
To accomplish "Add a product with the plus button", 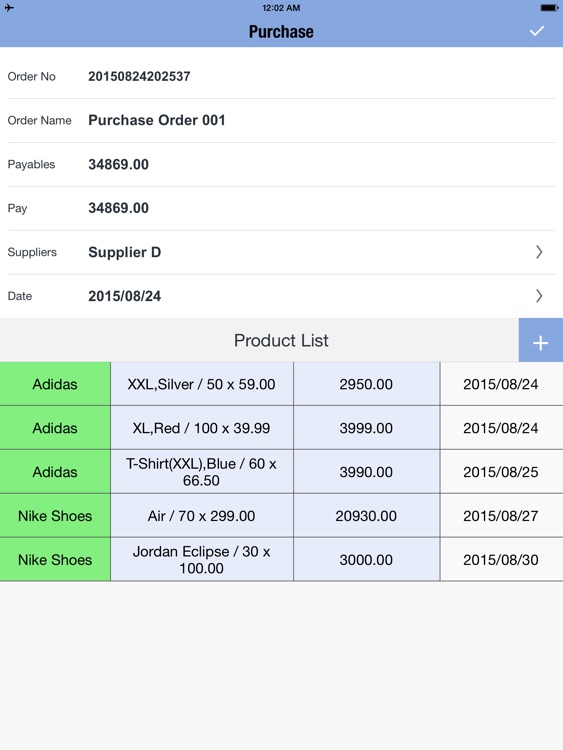I will (541, 340).
